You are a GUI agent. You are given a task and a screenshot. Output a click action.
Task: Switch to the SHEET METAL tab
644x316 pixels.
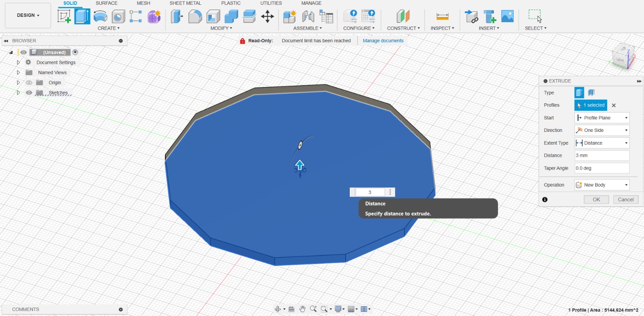[x=185, y=3]
